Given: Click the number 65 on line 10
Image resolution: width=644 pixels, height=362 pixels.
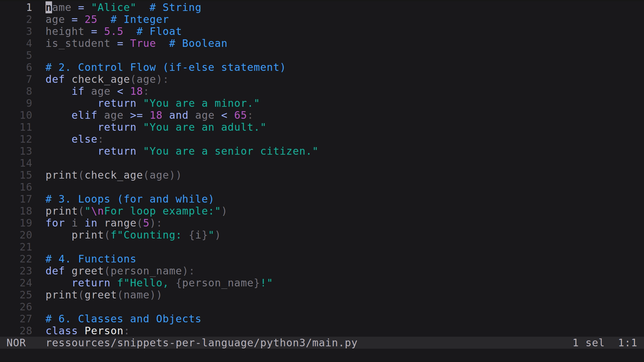Looking at the screenshot, I should (240, 115).
